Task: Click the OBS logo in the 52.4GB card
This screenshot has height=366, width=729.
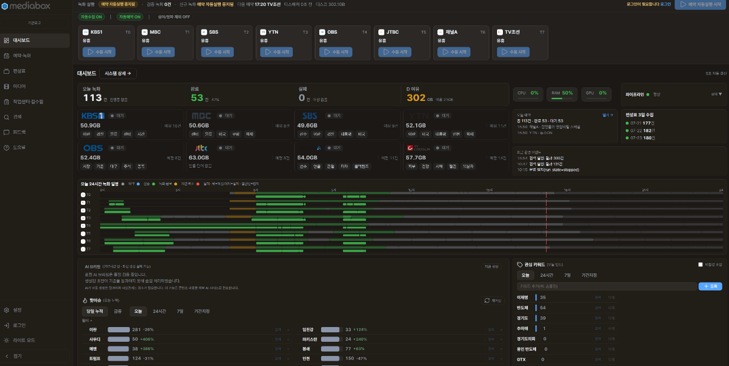Action: pyautogui.click(x=93, y=148)
